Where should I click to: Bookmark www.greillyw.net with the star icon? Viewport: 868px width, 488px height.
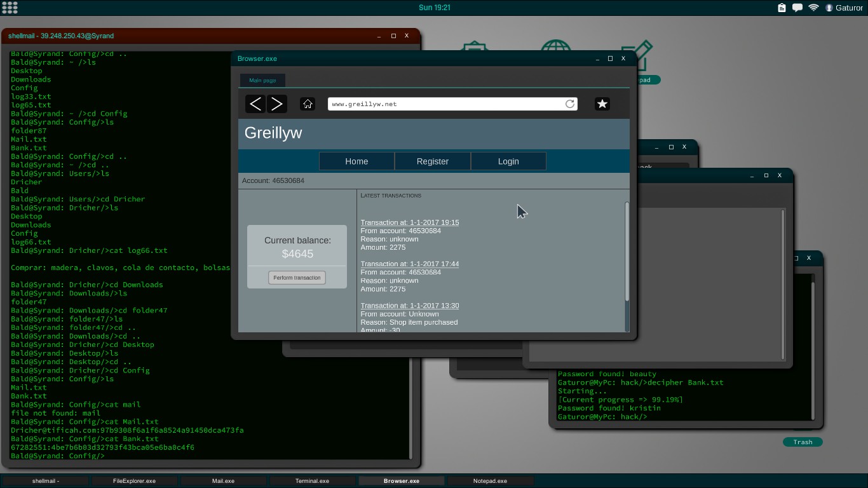pos(602,103)
